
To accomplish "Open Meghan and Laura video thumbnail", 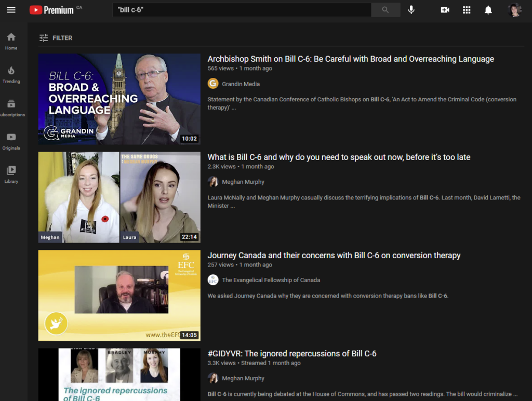I will click(119, 197).
